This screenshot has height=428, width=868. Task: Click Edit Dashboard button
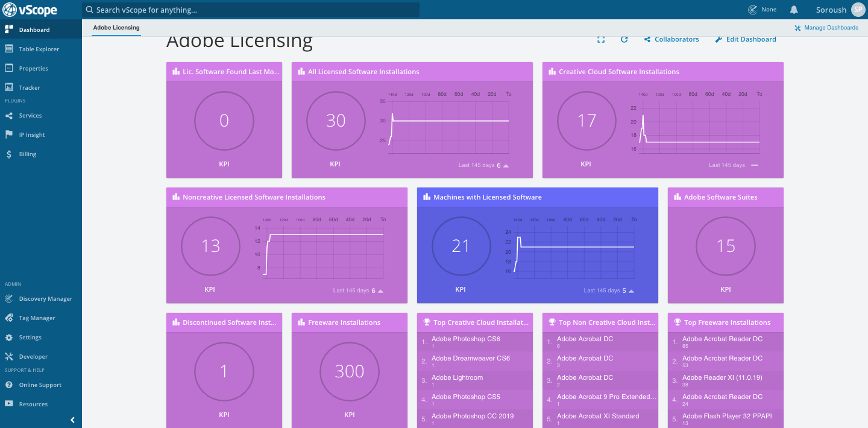[x=746, y=39]
